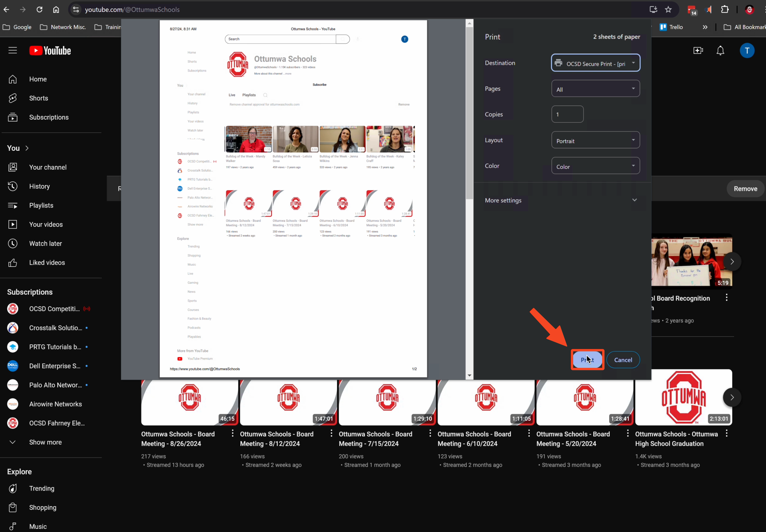The height and width of the screenshot is (532, 766).
Task: Click the Create video camera icon
Action: pos(698,51)
